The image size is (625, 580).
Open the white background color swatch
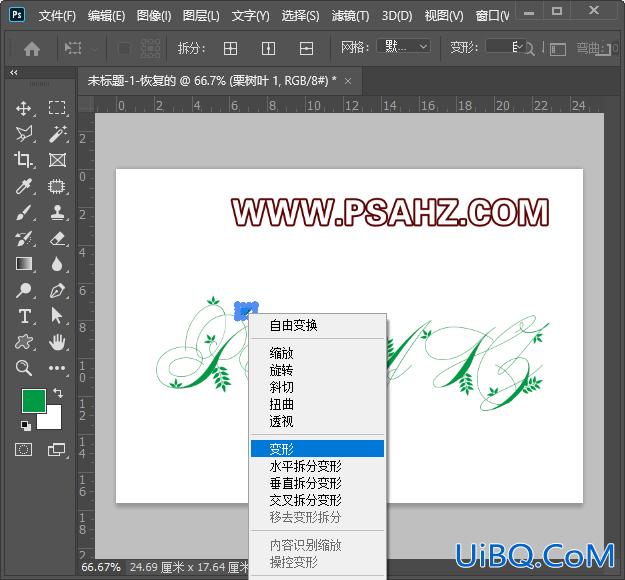53,420
